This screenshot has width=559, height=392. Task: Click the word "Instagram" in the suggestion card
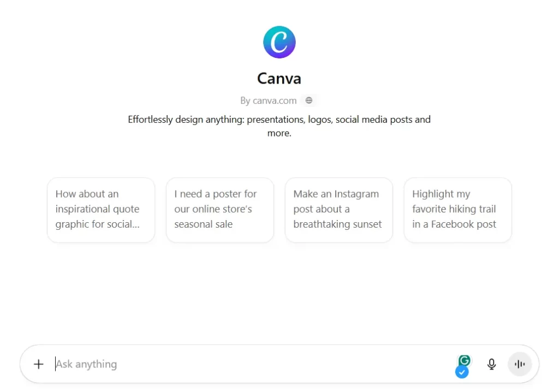pyautogui.click(x=356, y=194)
